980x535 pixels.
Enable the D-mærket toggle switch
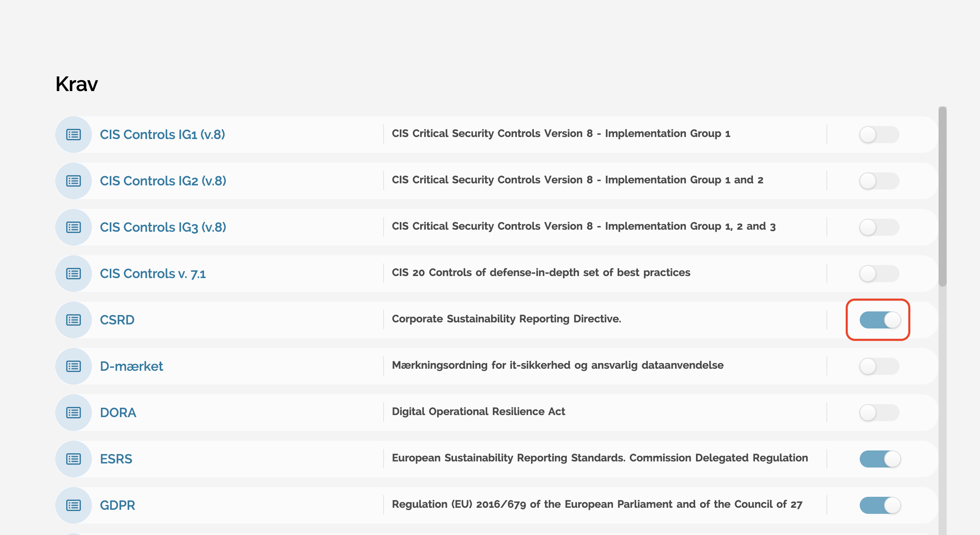pyautogui.click(x=879, y=366)
